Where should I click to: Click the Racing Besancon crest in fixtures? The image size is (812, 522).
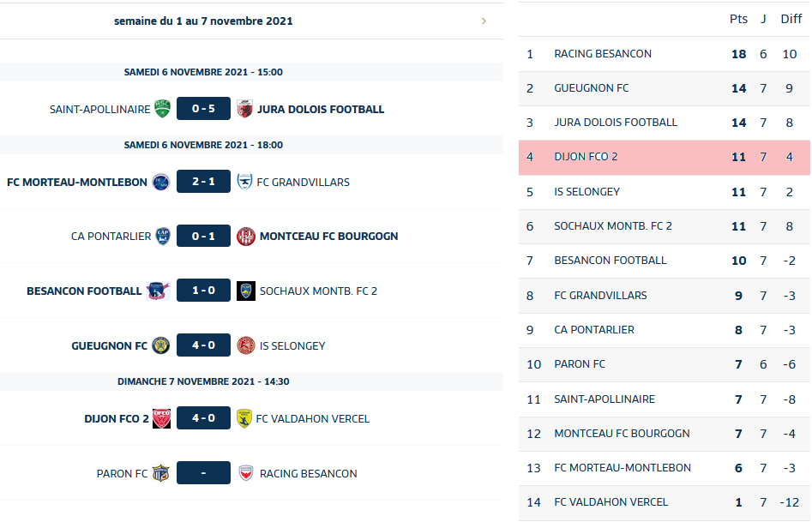[x=246, y=473]
